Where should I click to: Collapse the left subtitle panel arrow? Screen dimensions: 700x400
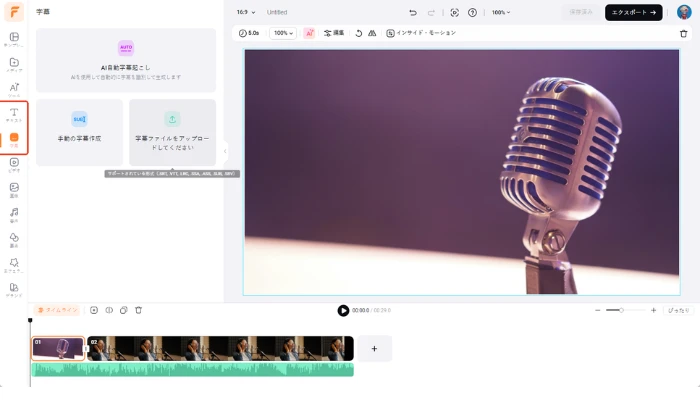[x=225, y=151]
